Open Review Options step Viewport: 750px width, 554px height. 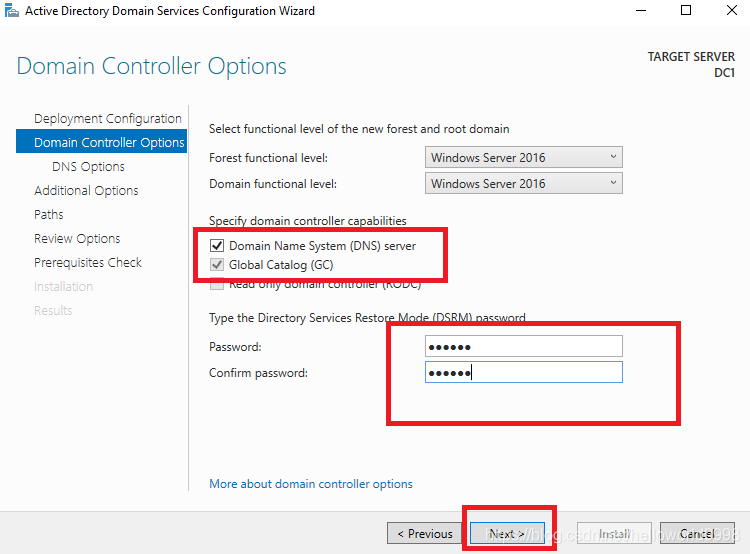77,238
